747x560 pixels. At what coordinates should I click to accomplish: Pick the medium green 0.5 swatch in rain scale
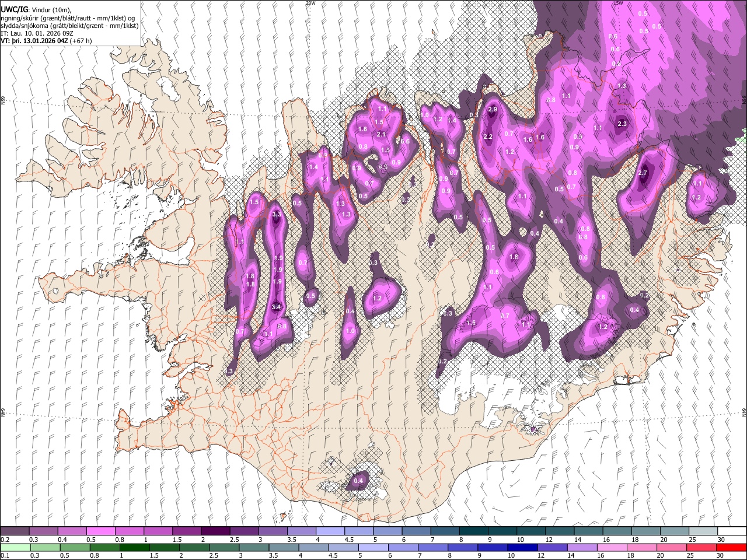point(75,547)
